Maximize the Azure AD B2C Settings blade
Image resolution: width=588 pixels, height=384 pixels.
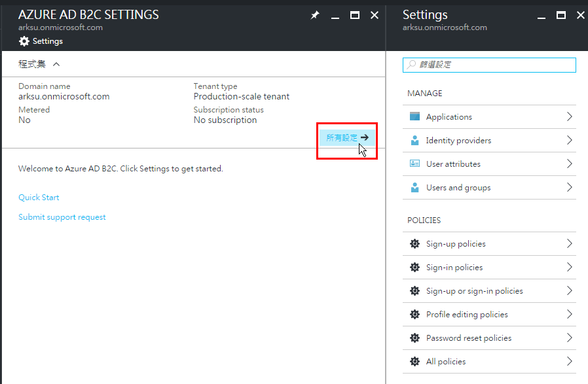pos(355,15)
